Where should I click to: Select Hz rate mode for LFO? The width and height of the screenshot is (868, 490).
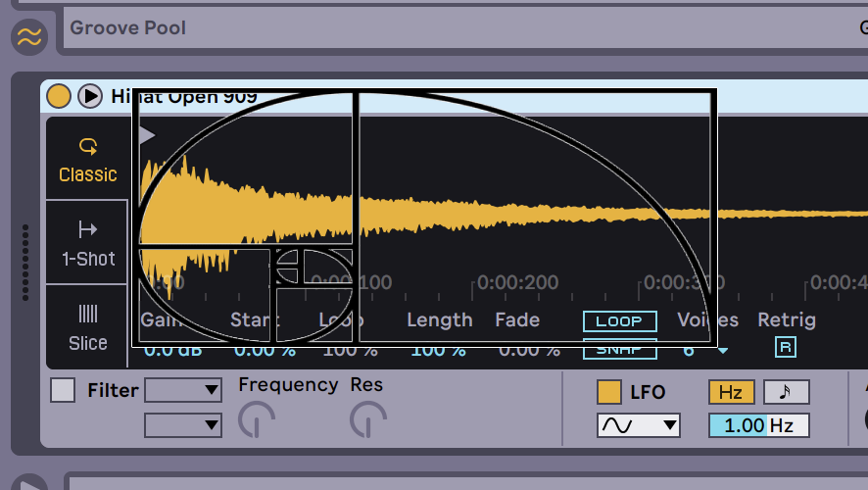[731, 392]
